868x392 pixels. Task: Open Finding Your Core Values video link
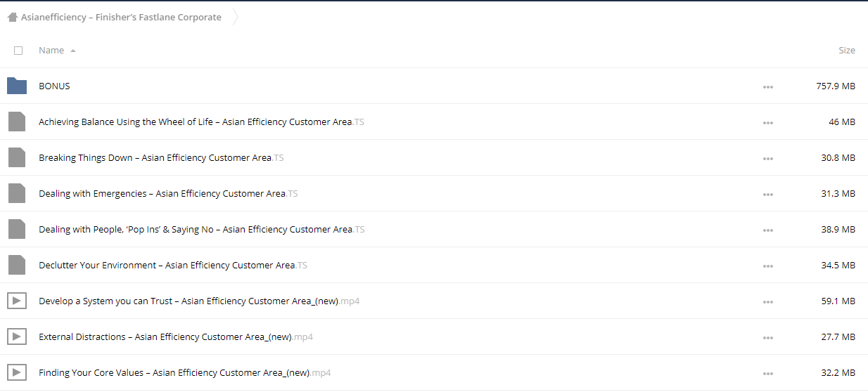[184, 372]
